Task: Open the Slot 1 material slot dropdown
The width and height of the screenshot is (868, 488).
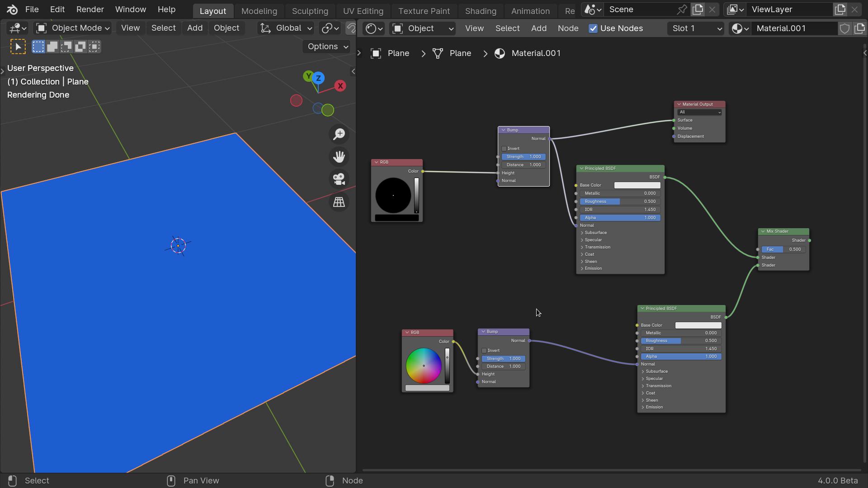Action: tap(695, 28)
